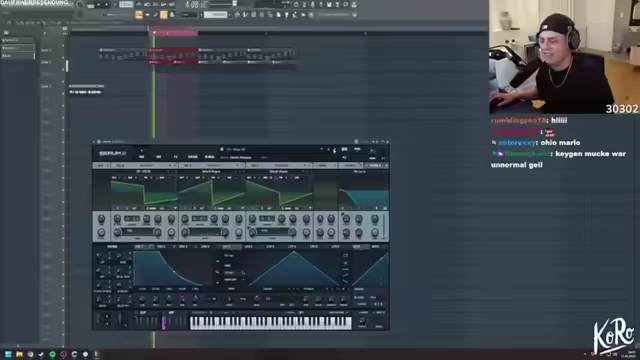640x360 pixels.
Task: Select the LFO 2 modulator tab
Action: [248, 247]
